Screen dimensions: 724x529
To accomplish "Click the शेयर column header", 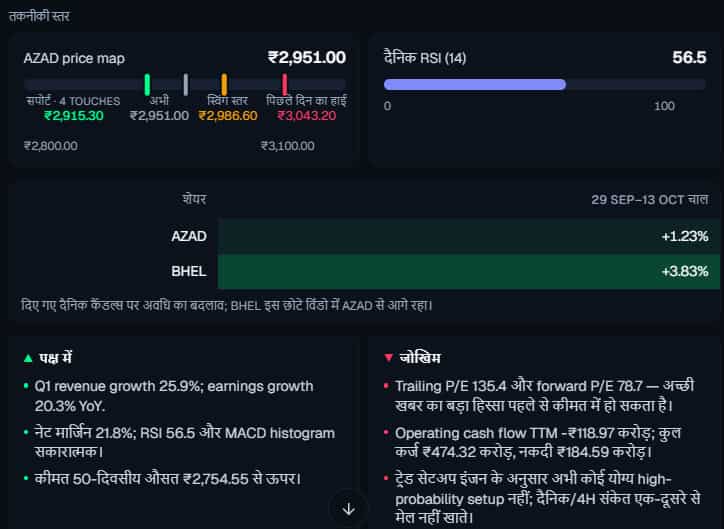I will [194, 199].
